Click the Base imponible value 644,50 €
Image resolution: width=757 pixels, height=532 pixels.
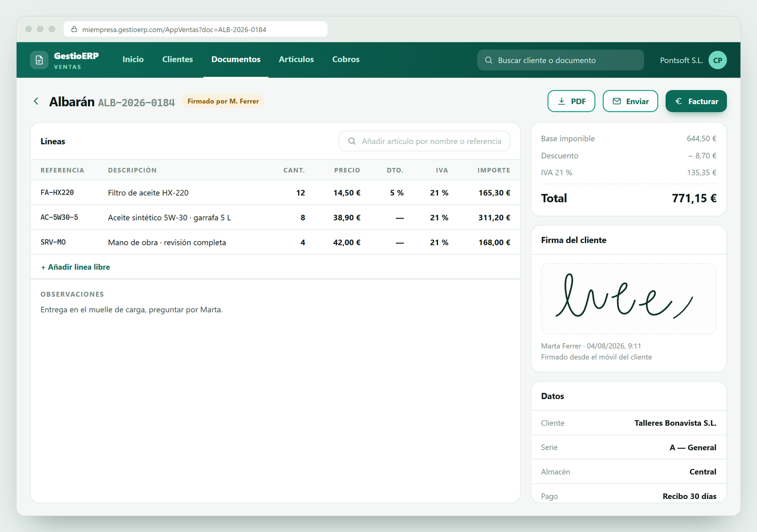click(702, 139)
